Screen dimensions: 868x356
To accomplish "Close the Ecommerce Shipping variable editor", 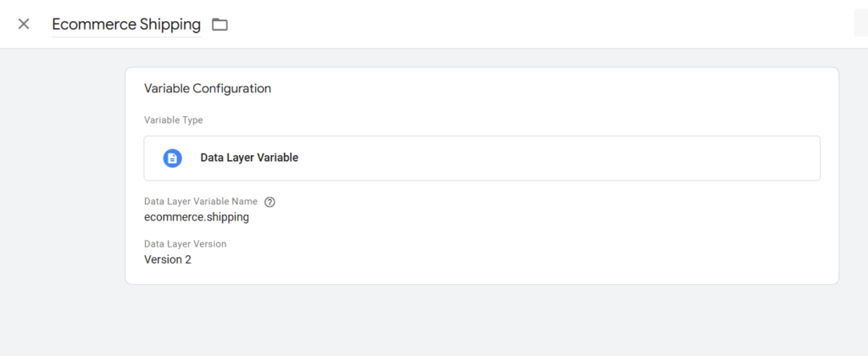I will [x=24, y=24].
